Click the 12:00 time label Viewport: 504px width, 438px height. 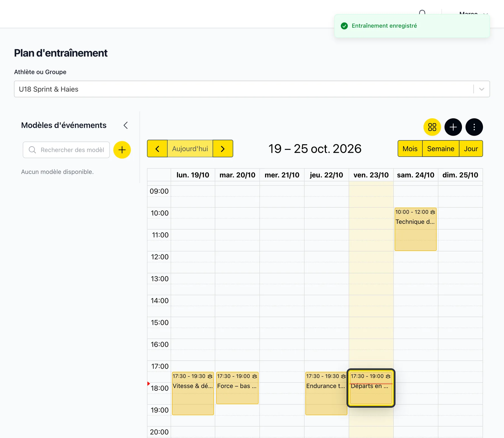click(160, 257)
